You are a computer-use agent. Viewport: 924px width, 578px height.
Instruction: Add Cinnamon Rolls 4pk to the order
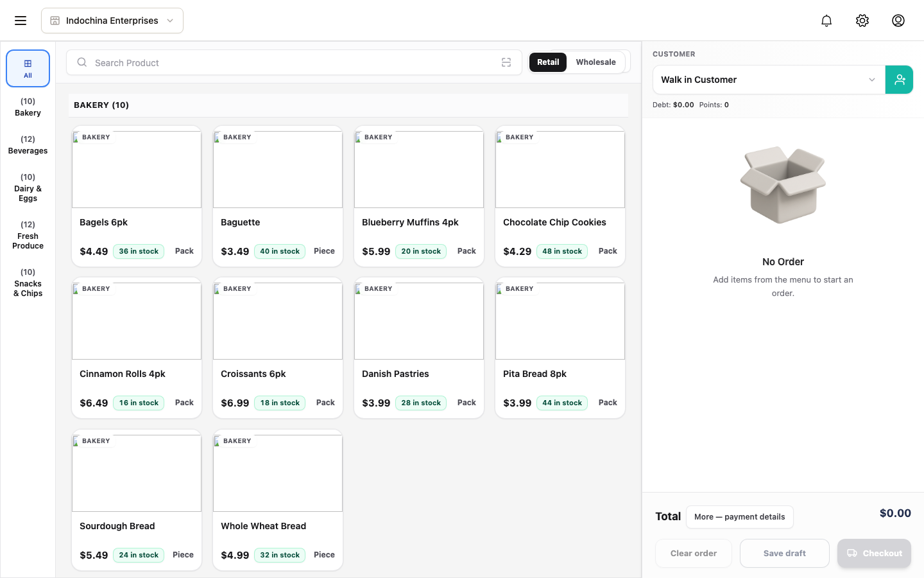(x=137, y=347)
